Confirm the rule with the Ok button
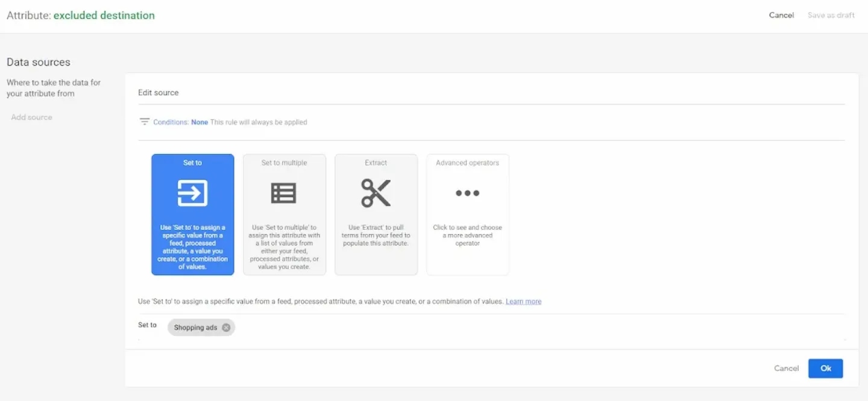The width and height of the screenshot is (868, 401). (x=825, y=368)
